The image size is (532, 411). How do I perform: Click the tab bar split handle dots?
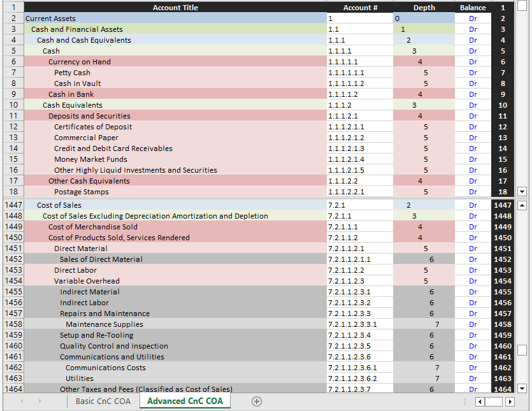pyautogui.click(x=465, y=401)
